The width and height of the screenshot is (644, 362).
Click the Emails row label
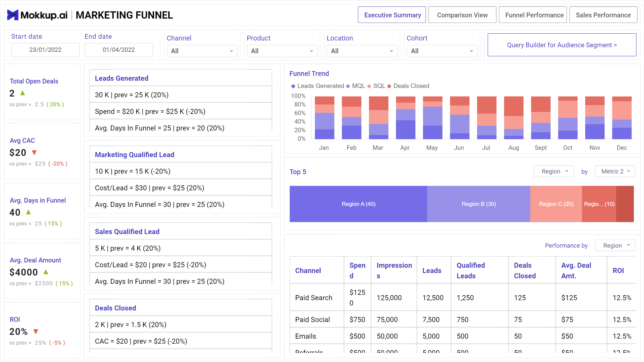pyautogui.click(x=306, y=336)
